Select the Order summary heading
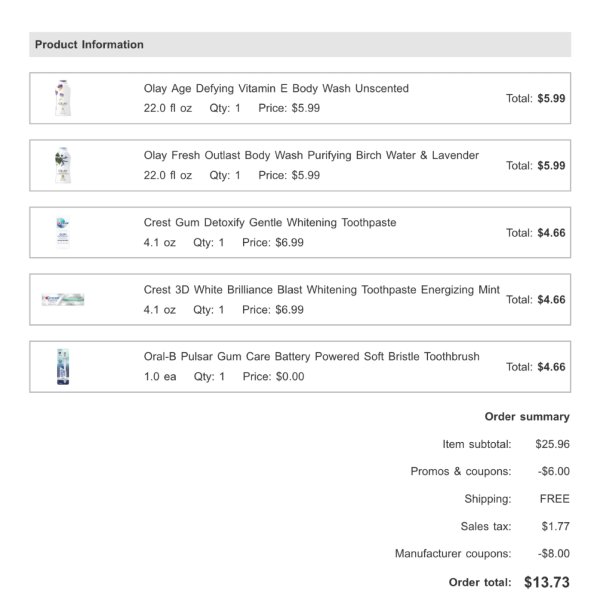 point(527,417)
